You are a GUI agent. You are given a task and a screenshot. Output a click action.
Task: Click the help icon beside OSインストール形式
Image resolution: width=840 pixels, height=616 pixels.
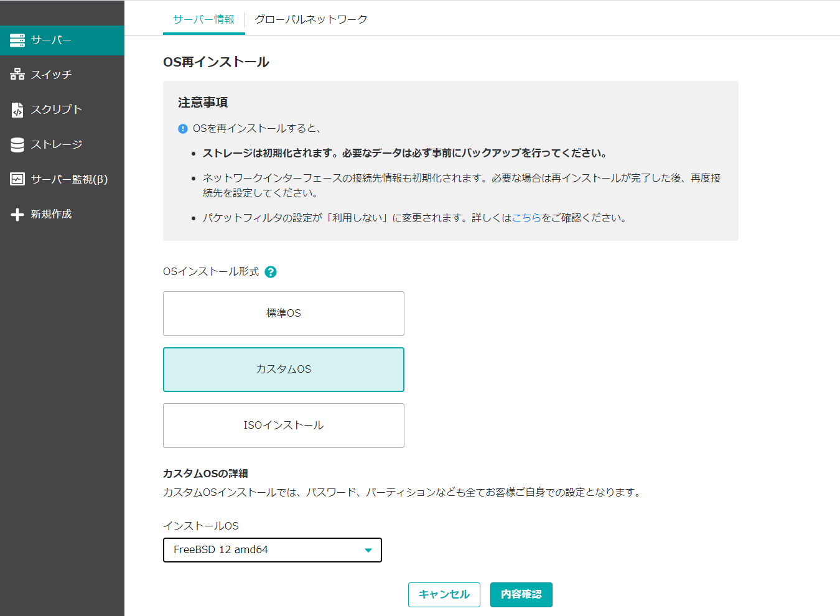(271, 272)
